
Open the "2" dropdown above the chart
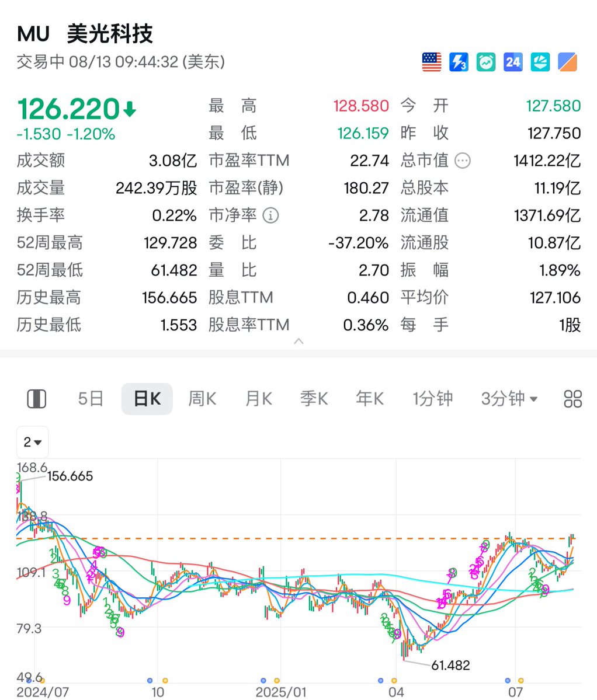33,442
